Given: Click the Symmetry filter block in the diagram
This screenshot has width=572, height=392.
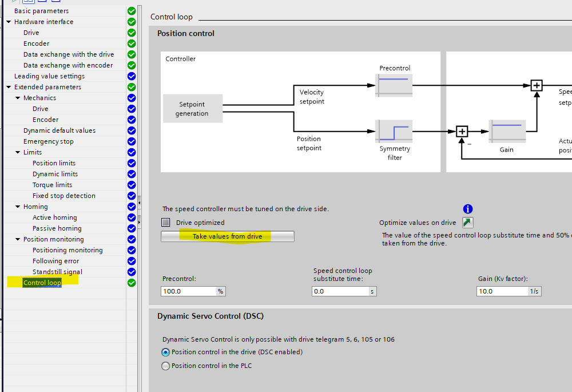Looking at the screenshot, I should (394, 132).
